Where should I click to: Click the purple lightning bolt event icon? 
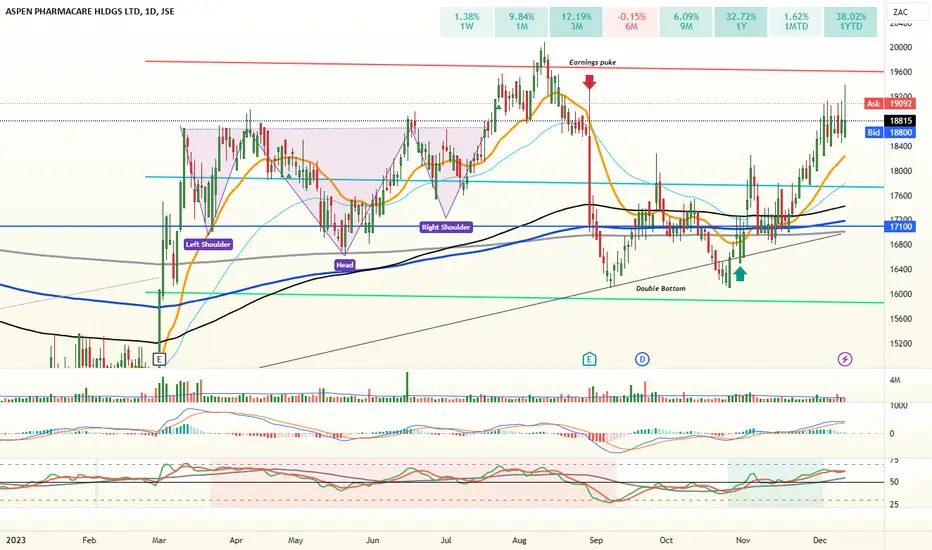click(x=845, y=359)
